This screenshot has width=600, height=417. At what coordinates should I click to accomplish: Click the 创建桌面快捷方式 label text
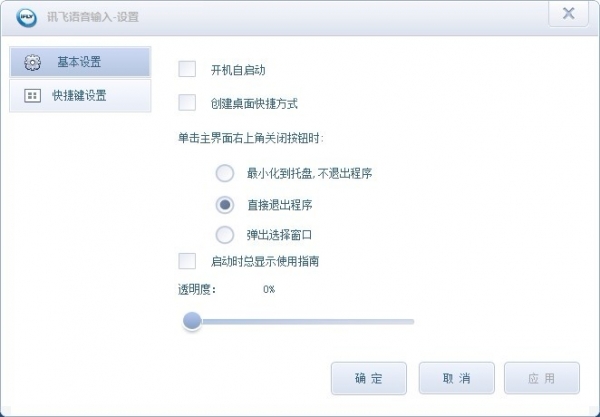(x=254, y=103)
